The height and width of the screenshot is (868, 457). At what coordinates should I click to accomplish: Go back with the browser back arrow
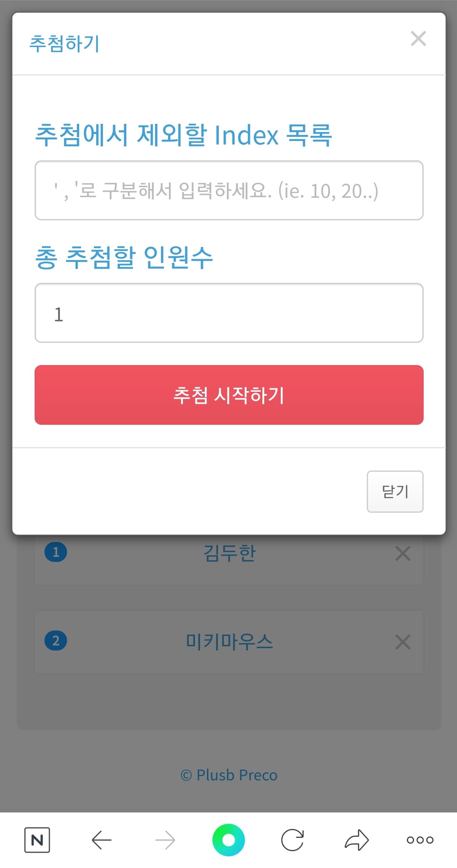pos(101,840)
